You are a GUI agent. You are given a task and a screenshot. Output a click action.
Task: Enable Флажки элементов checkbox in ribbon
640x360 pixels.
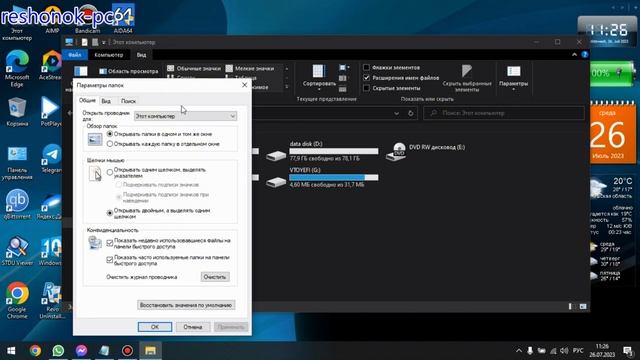[366, 67]
